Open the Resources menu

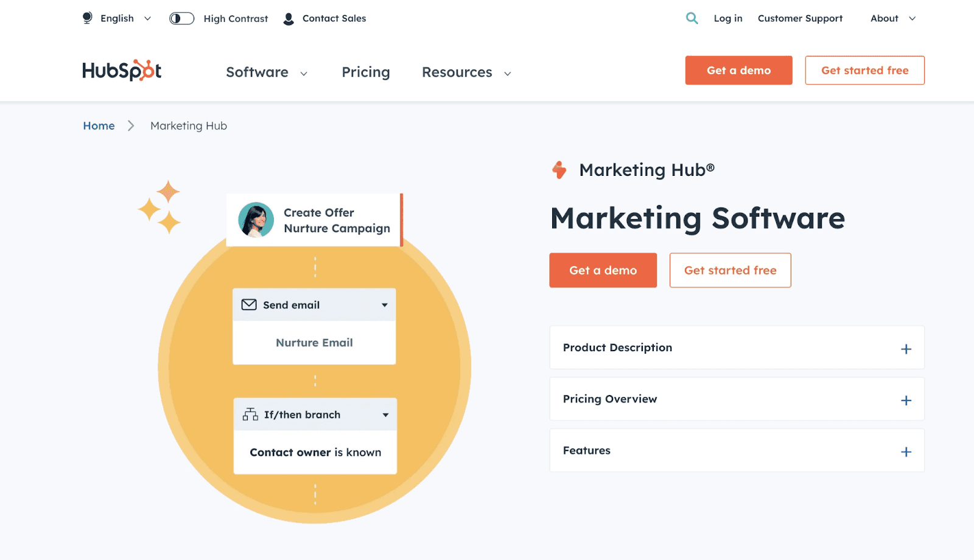[x=457, y=72]
